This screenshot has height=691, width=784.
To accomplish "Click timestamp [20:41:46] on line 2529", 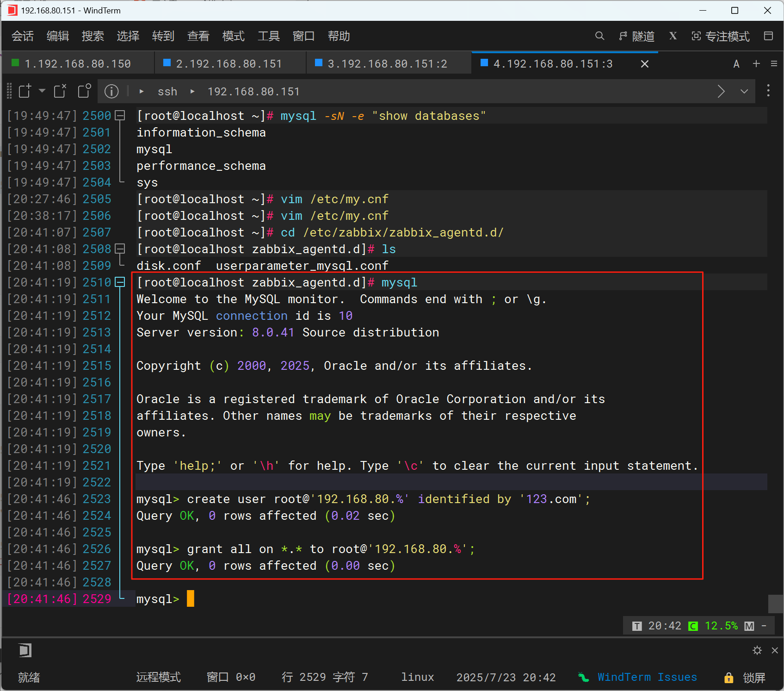I will [x=42, y=599].
